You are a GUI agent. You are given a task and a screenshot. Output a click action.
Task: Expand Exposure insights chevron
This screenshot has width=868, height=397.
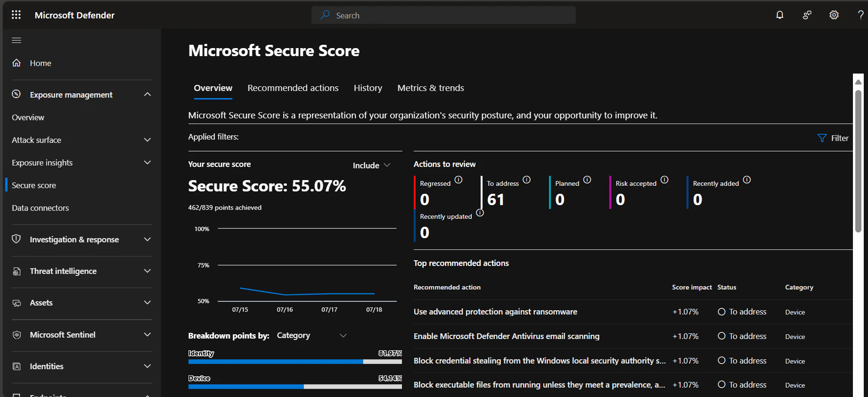point(147,162)
